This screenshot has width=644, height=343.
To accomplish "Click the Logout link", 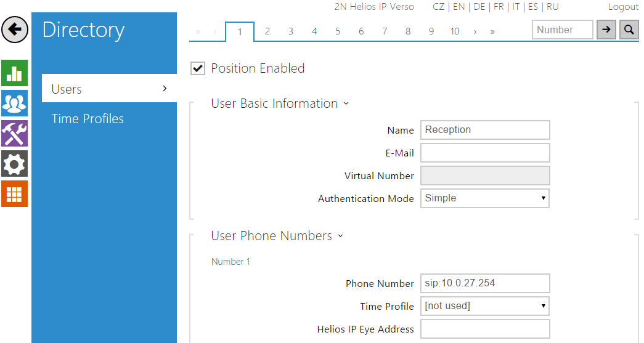I will (x=623, y=7).
